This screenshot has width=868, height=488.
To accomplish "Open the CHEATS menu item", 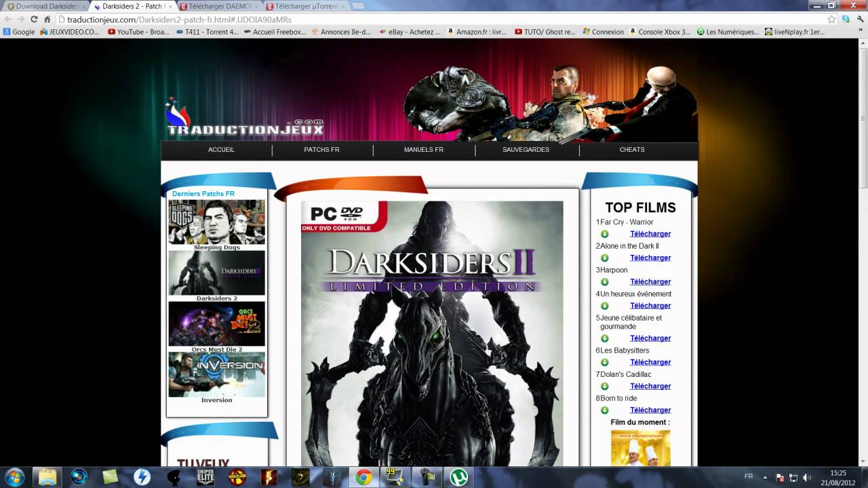I will (632, 150).
